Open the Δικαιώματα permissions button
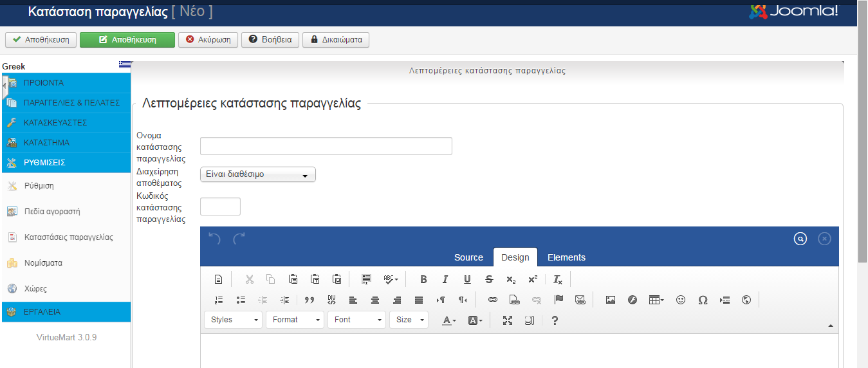 336,40
